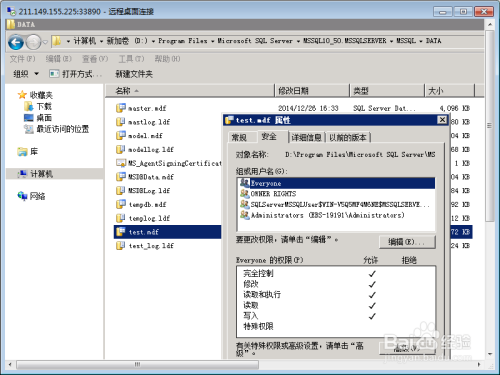Screen dimensions: 500x375
Task: Open the 工具(T) menu
Action: pyautogui.click(x=131, y=59)
